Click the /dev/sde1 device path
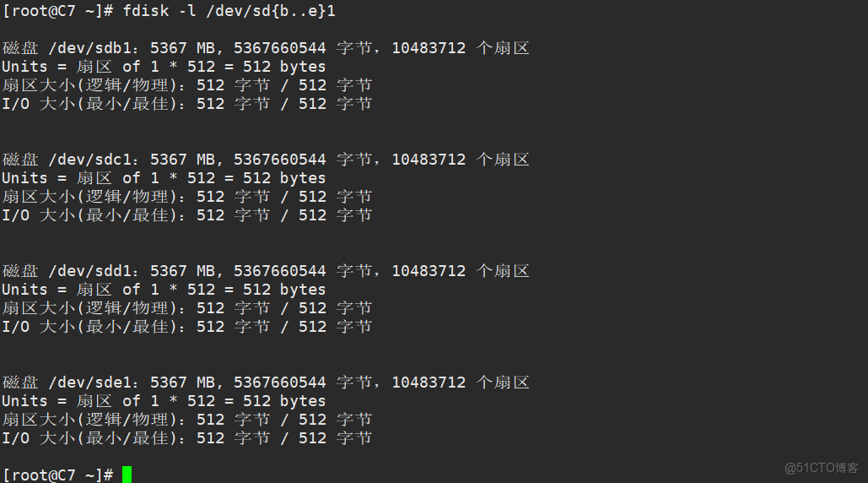The image size is (868, 483). tap(94, 383)
